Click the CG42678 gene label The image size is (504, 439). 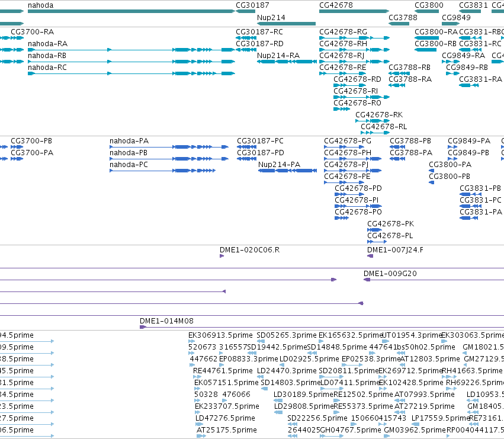336,5
